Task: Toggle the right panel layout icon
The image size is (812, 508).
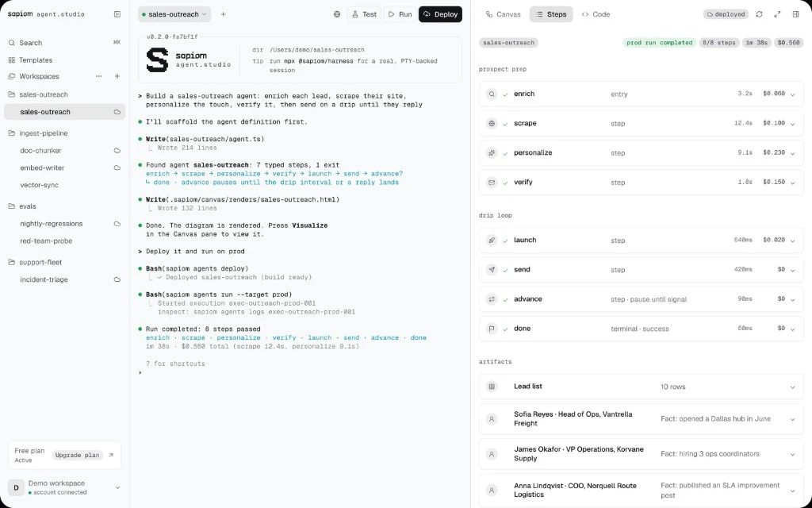Action: [796, 14]
